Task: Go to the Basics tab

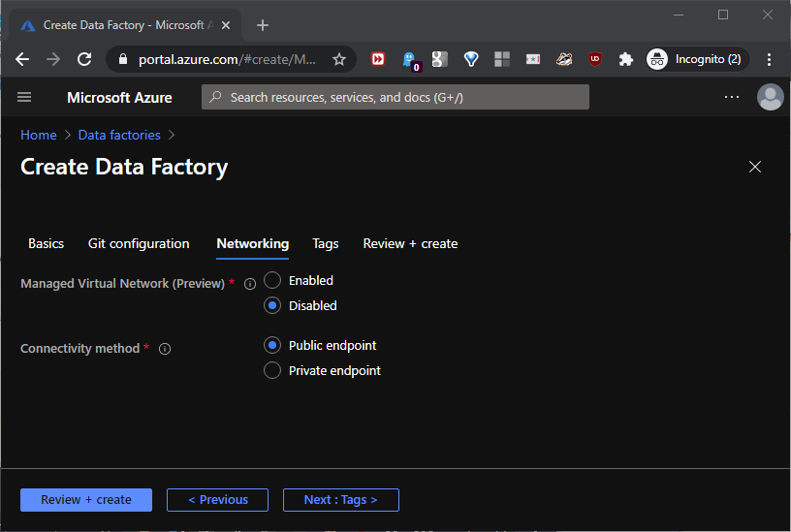Action: [x=46, y=243]
